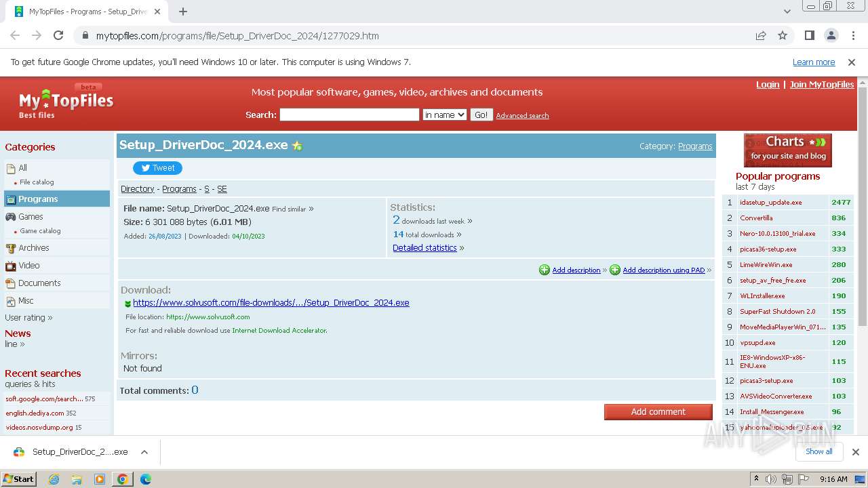Image resolution: width=868 pixels, height=488 pixels.
Task: Close the downloads bar
Action: [855, 452]
